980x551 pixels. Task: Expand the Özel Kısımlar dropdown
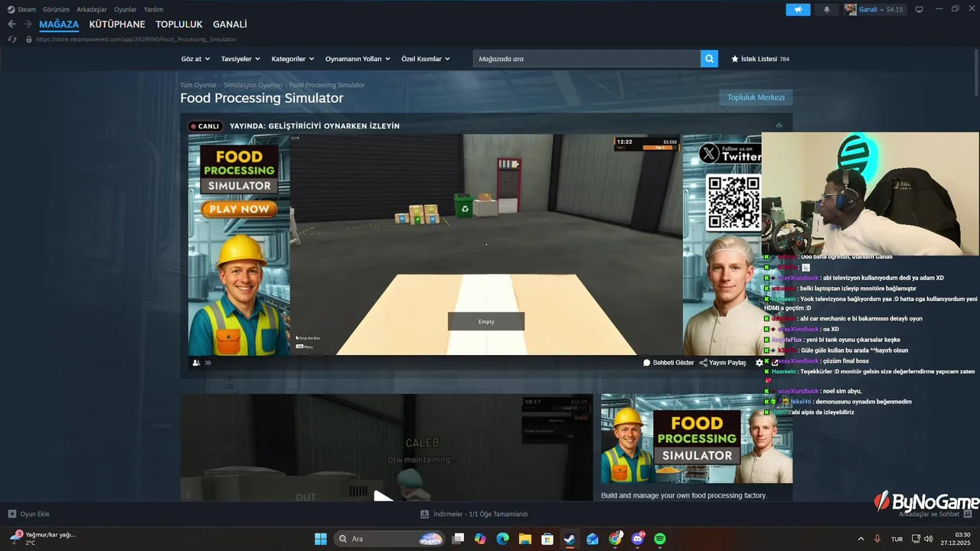click(426, 59)
